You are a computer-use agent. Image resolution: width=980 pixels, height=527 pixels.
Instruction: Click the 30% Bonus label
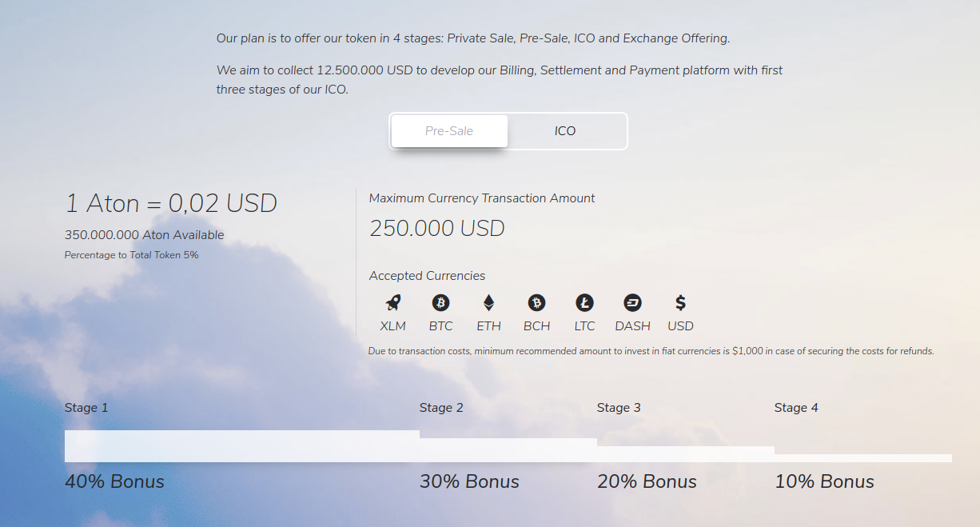click(469, 481)
